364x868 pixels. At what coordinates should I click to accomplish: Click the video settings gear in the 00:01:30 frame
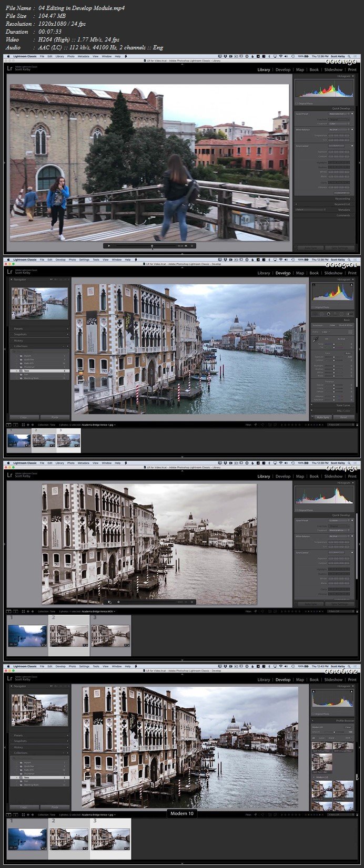point(192,245)
